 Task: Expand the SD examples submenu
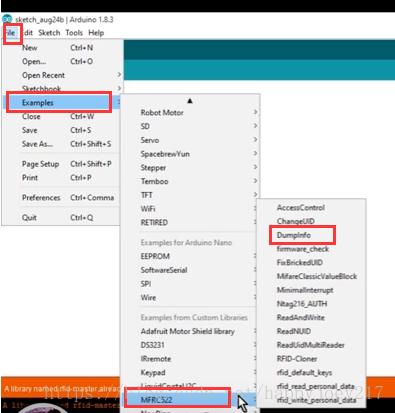(x=190, y=126)
